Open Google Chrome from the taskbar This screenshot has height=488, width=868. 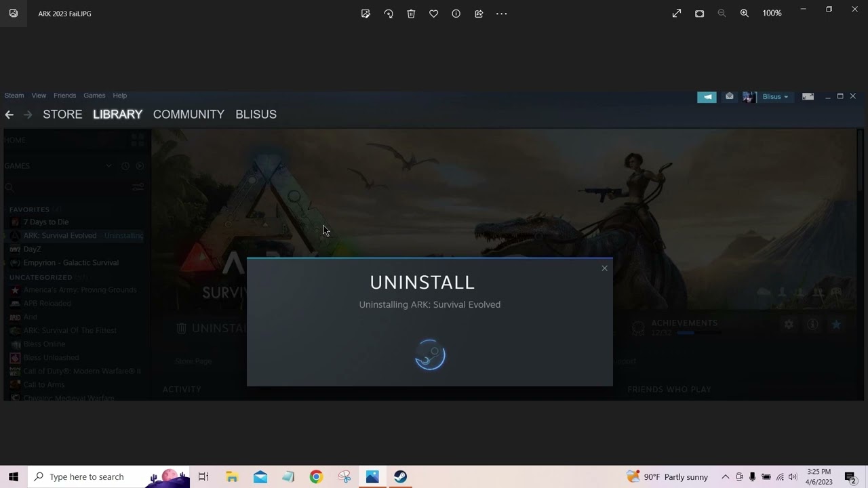(316, 477)
